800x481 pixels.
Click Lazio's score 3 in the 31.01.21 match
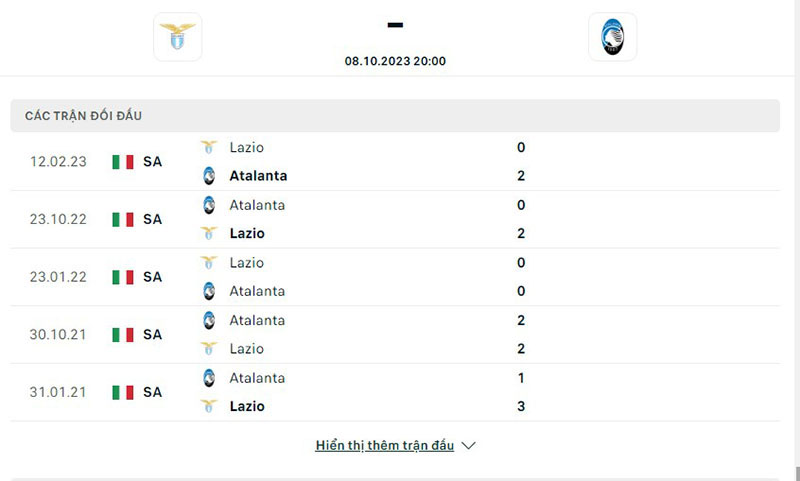coord(521,406)
